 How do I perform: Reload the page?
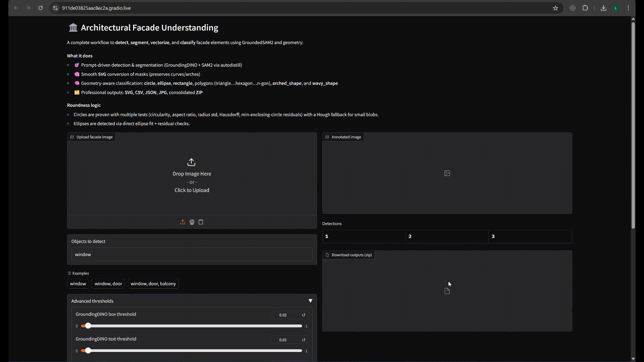pos(41,8)
